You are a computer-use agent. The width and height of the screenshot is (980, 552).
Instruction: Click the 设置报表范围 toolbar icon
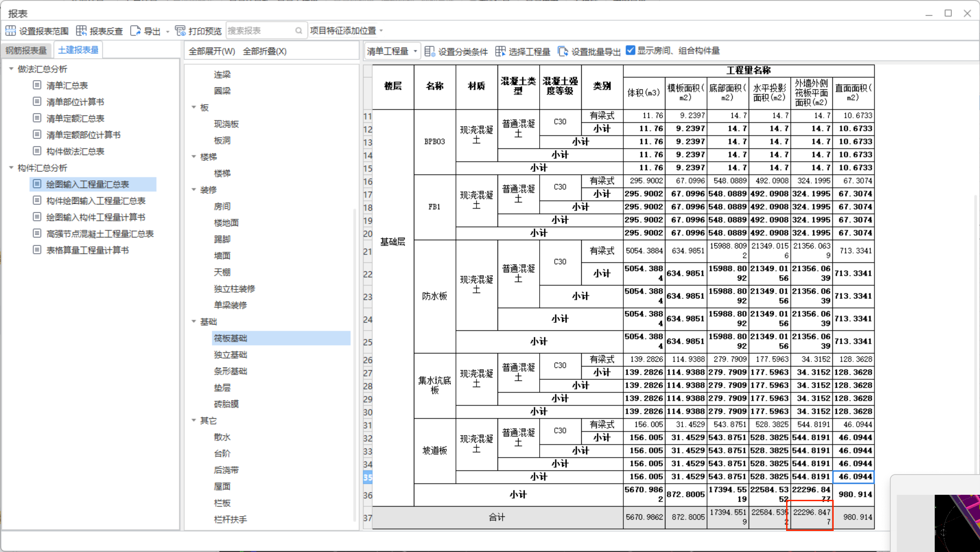pyautogui.click(x=11, y=31)
